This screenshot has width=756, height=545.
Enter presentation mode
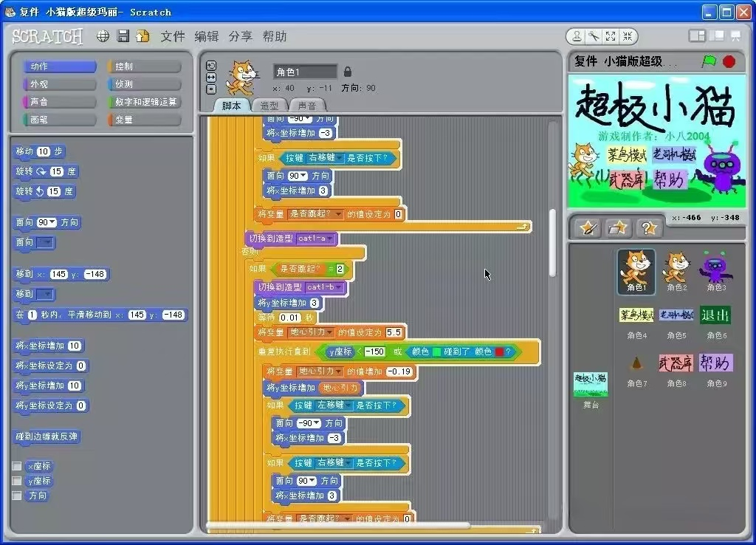click(x=736, y=35)
